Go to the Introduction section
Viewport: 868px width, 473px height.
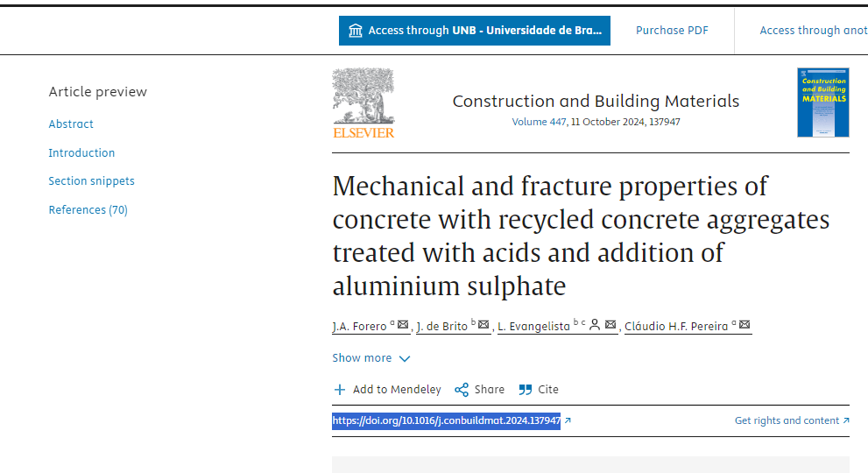(x=81, y=153)
